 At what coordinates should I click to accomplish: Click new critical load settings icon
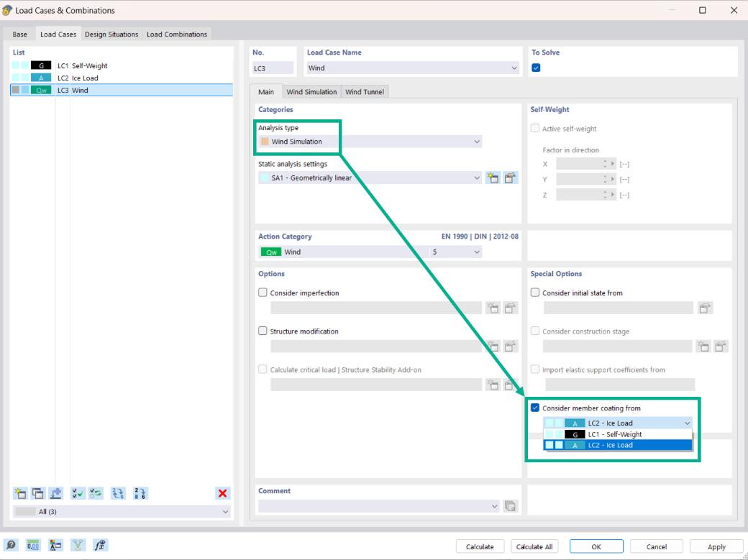pyautogui.click(x=493, y=385)
